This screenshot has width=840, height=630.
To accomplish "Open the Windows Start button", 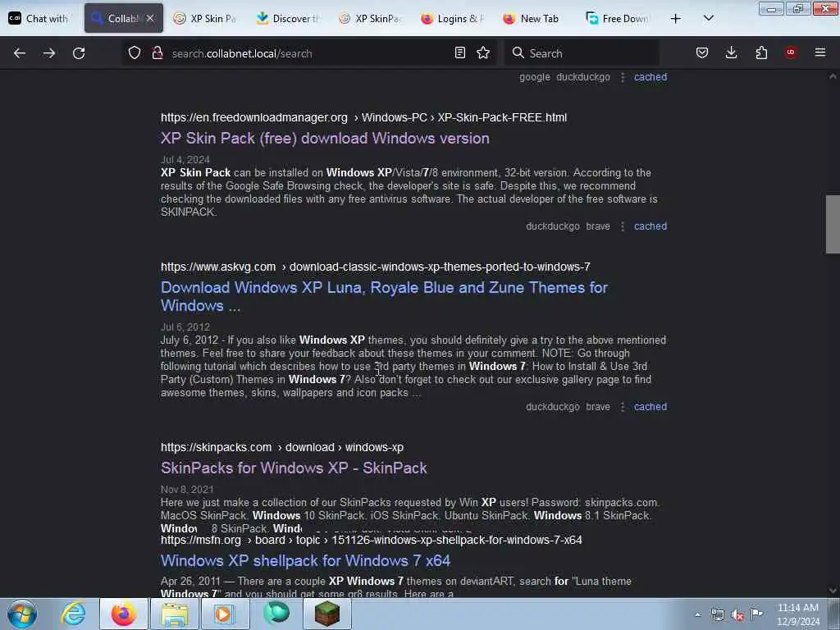I will [x=22, y=614].
